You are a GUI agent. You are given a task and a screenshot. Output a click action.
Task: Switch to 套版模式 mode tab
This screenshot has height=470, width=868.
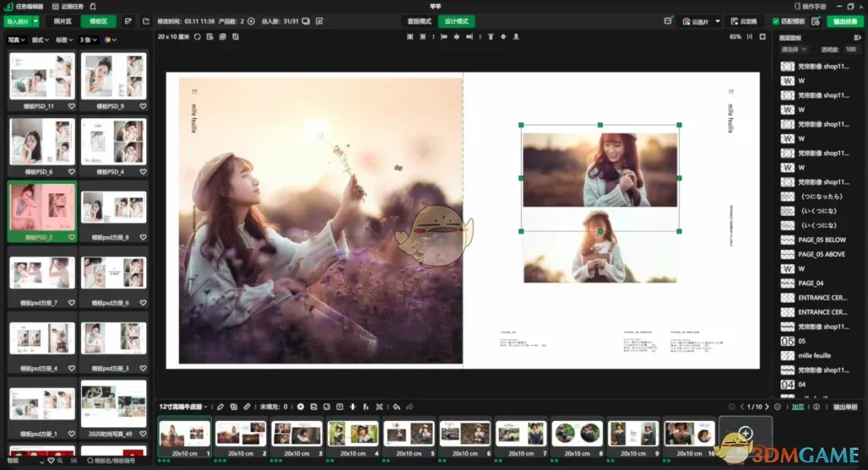(419, 22)
